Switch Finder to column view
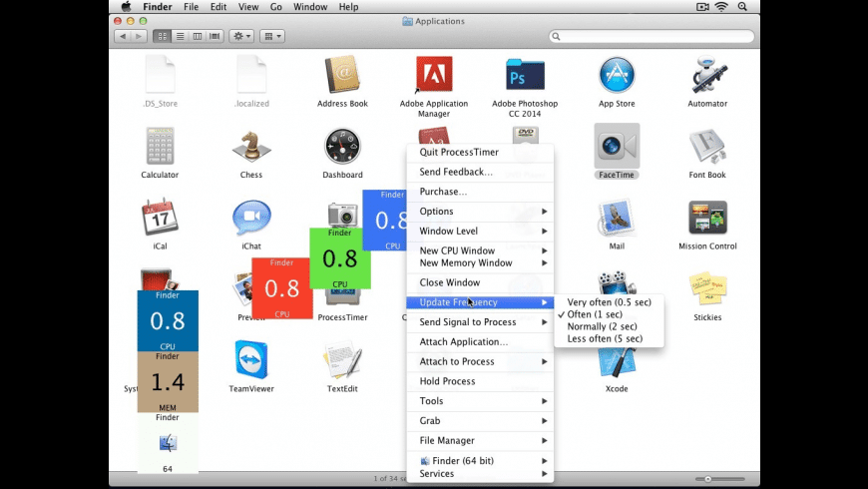 coord(198,36)
